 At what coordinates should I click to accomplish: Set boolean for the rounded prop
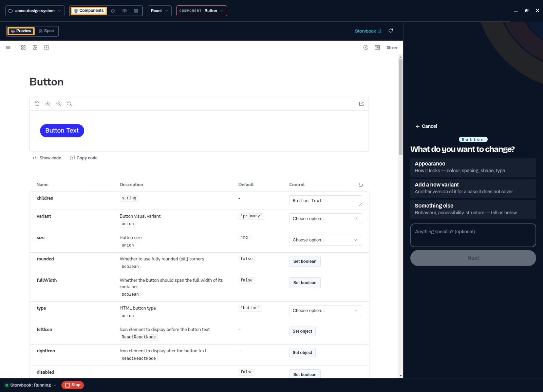point(305,261)
